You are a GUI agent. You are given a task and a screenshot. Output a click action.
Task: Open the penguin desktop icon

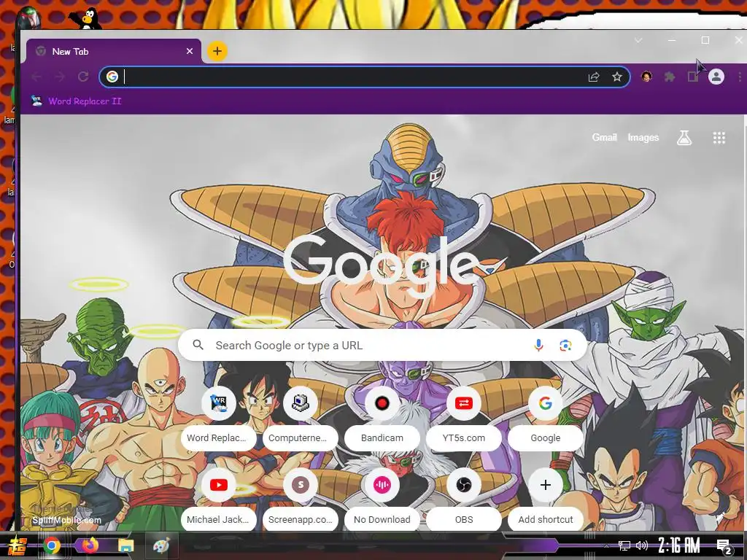pos(85,18)
